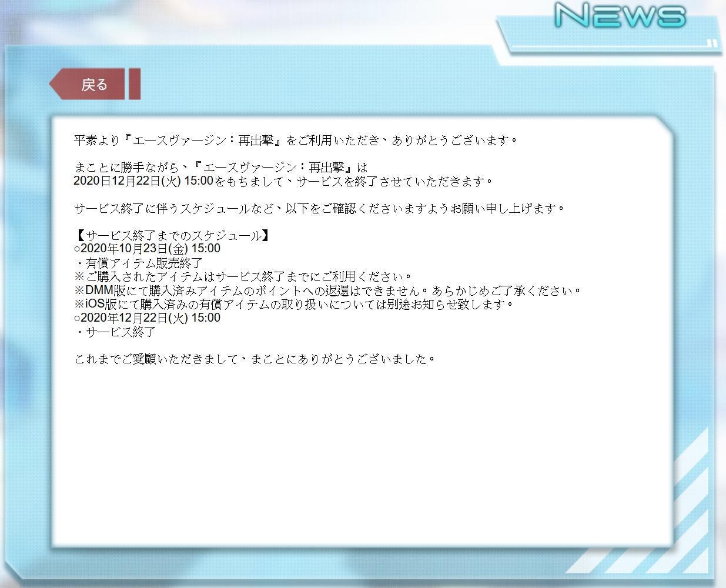Click the note starting ※ご購入されたアイテム
Viewport: 726px width, 588px height.
tap(243, 276)
